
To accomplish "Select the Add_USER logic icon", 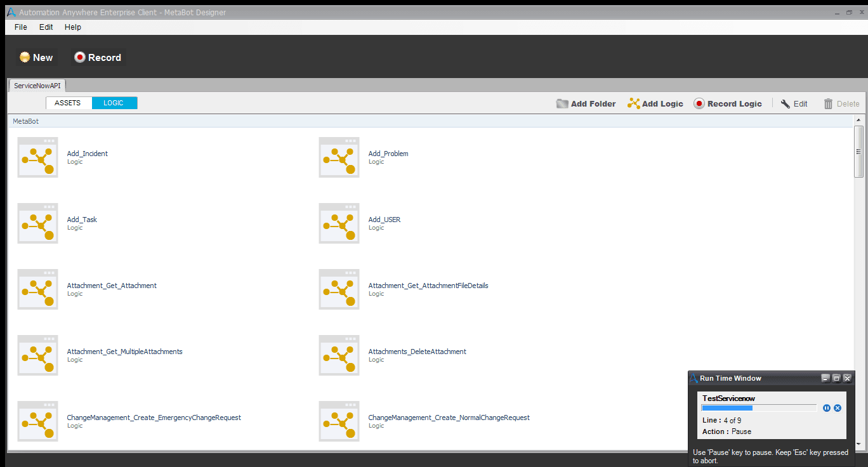I will click(x=339, y=223).
